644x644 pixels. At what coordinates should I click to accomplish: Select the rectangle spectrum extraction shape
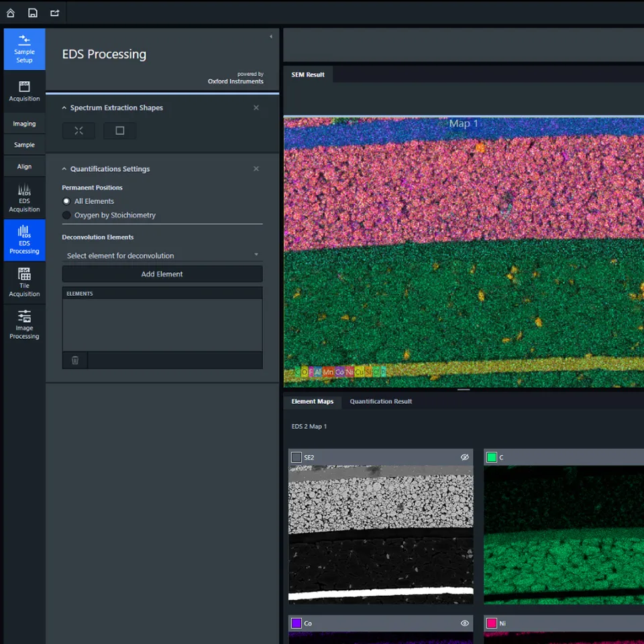[120, 131]
